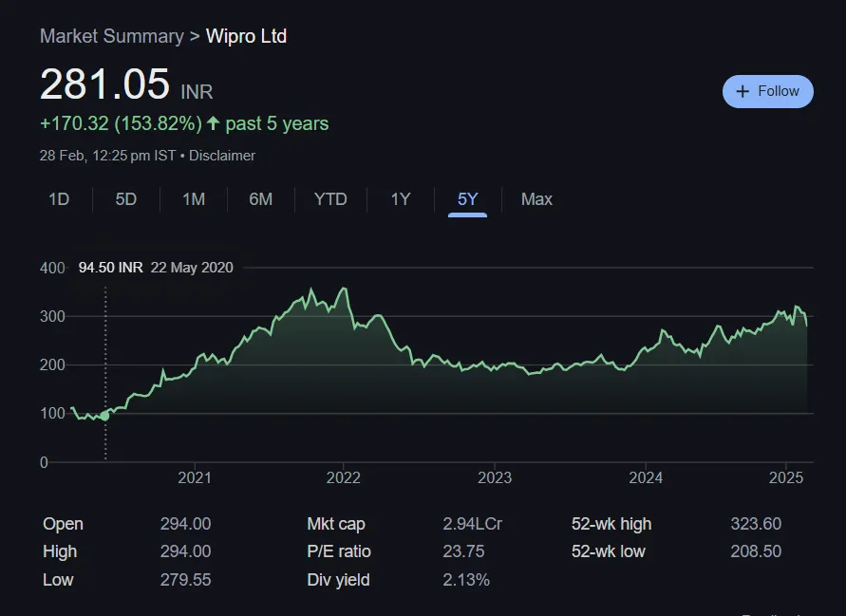Choose the YTD range tab
The height and width of the screenshot is (616, 846).
[x=330, y=199]
